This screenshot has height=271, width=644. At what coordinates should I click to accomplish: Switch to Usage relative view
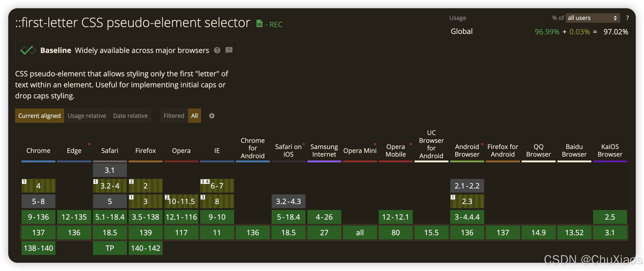pos(87,116)
